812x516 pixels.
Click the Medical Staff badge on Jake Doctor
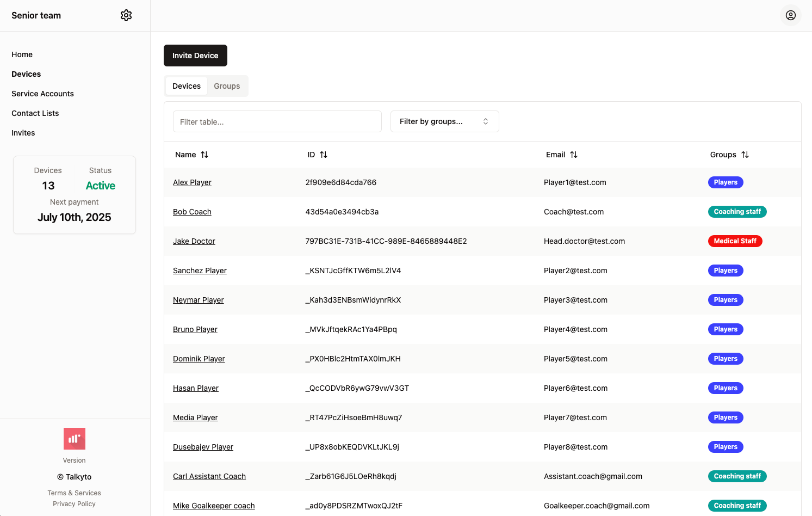(735, 241)
